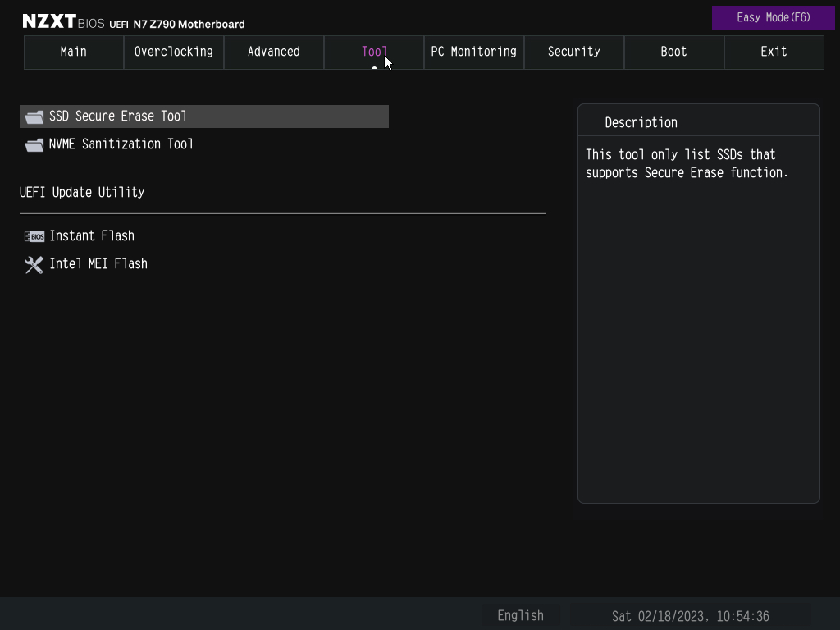
Task: Open the NVME Sanitization Tool folder icon
Action: click(34, 144)
